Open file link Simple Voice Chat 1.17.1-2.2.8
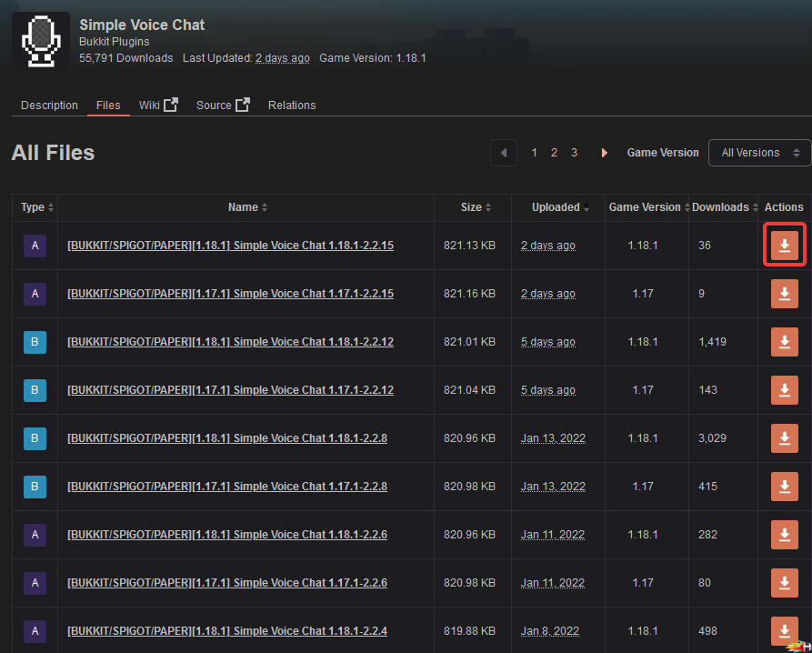This screenshot has height=653, width=812. coord(227,487)
